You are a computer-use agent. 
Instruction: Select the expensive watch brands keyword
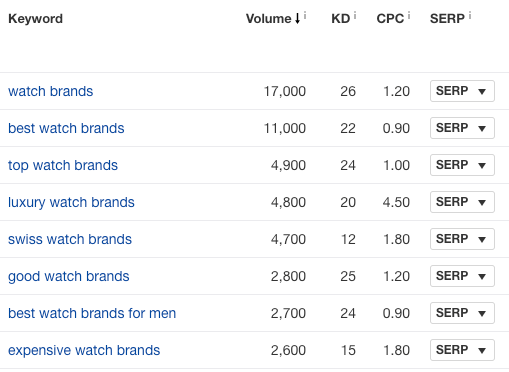click(84, 351)
